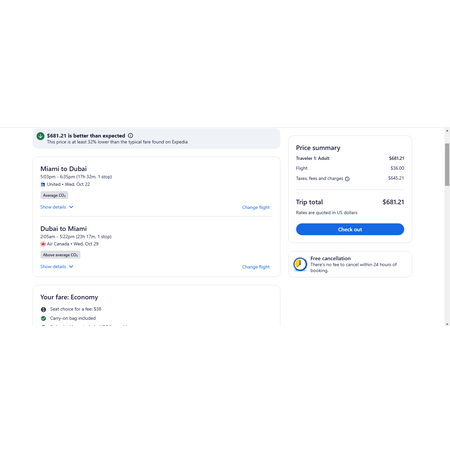The image size is (450, 450).
Task: Change the Dubai to Miami flight
Action: (256, 267)
